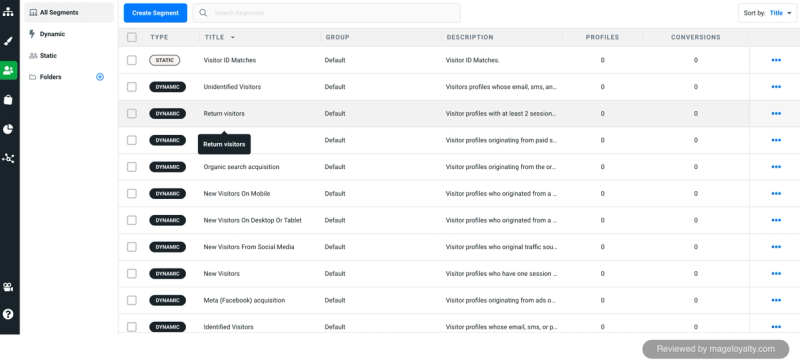Open the Visitor ID Matches segment title
This screenshot has height=364, width=800.
(230, 60)
